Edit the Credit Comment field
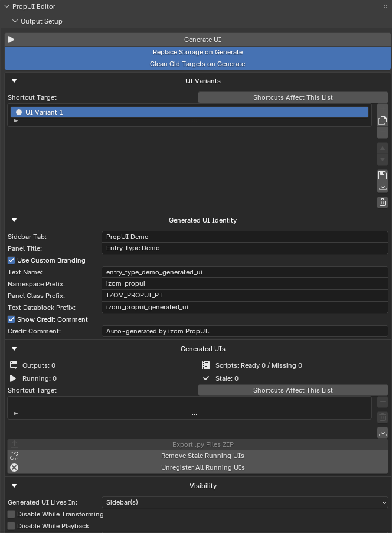The height and width of the screenshot is (533, 392). click(x=245, y=331)
